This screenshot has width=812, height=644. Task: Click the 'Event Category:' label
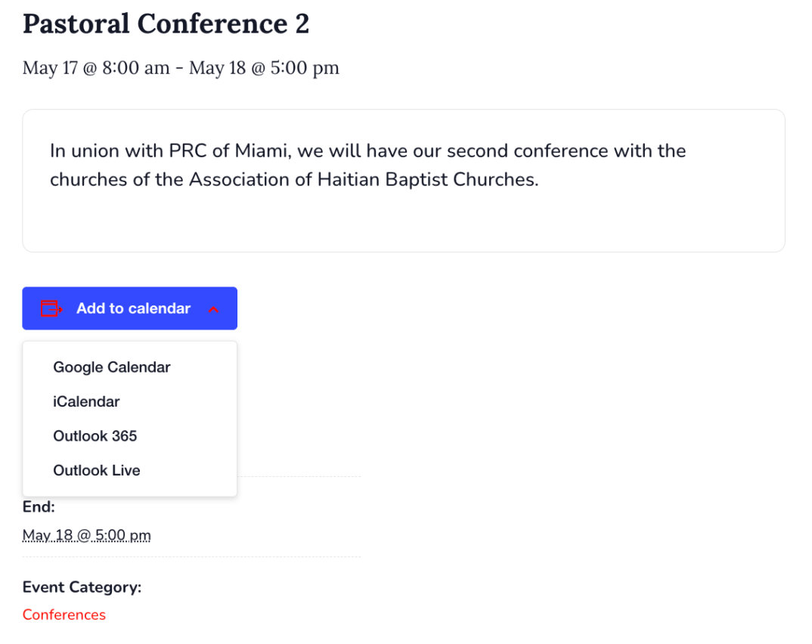tap(82, 587)
